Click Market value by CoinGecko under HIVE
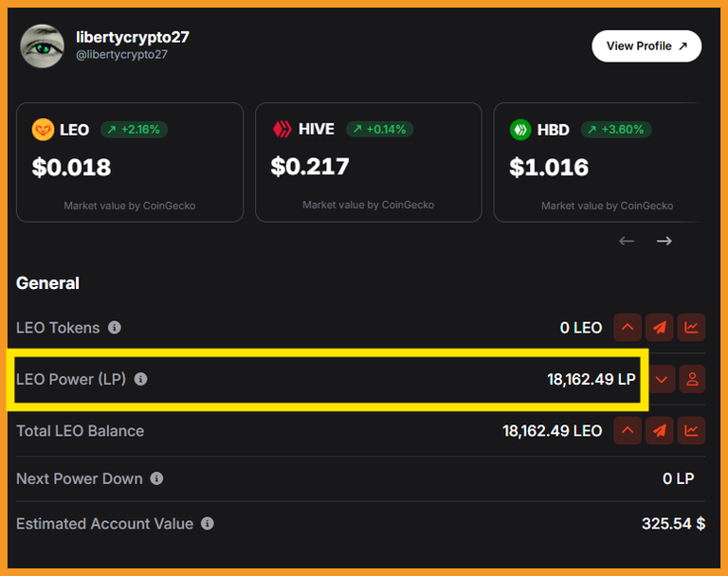The image size is (728, 576). [368, 205]
